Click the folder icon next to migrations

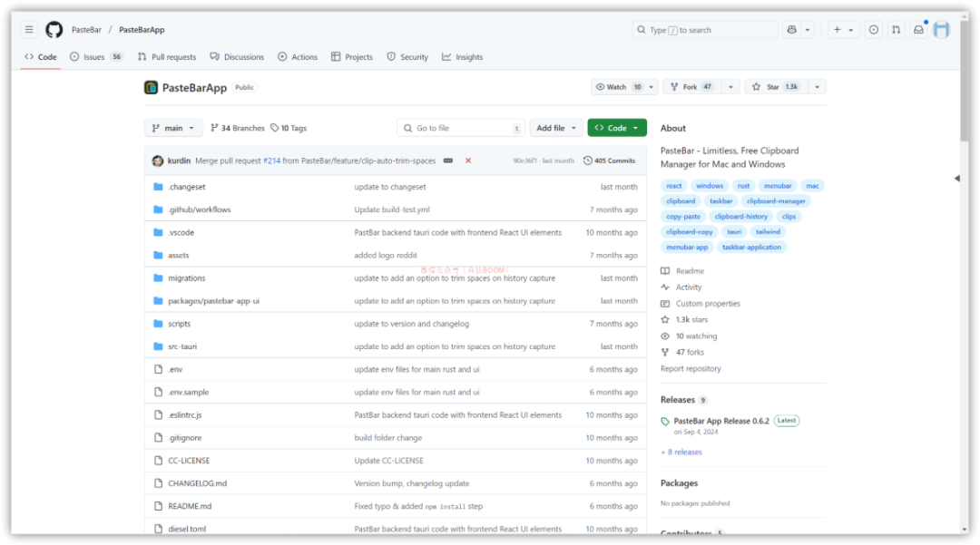click(x=158, y=277)
